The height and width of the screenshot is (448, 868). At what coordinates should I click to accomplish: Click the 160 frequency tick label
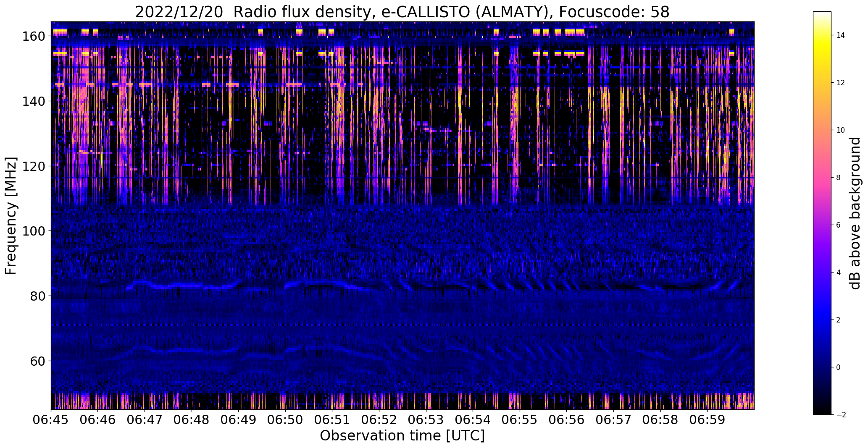[34, 37]
